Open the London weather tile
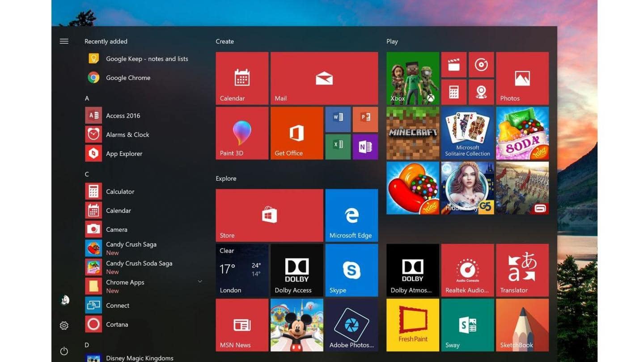The height and width of the screenshot is (362, 644). point(242,270)
